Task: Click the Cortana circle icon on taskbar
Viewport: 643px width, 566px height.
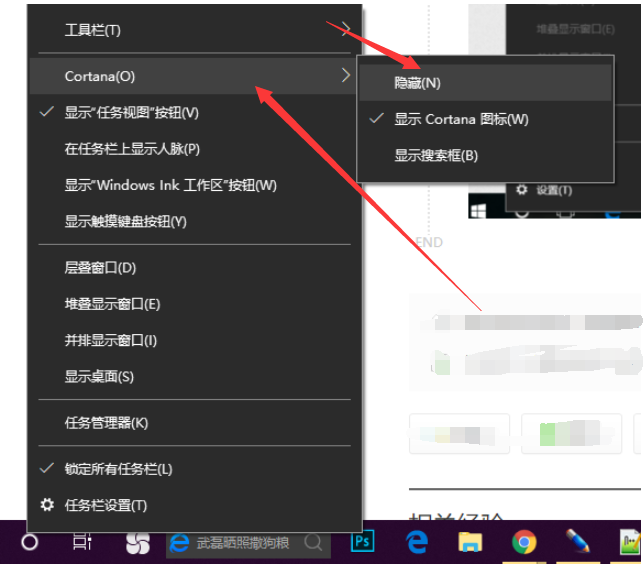Action: (30, 542)
